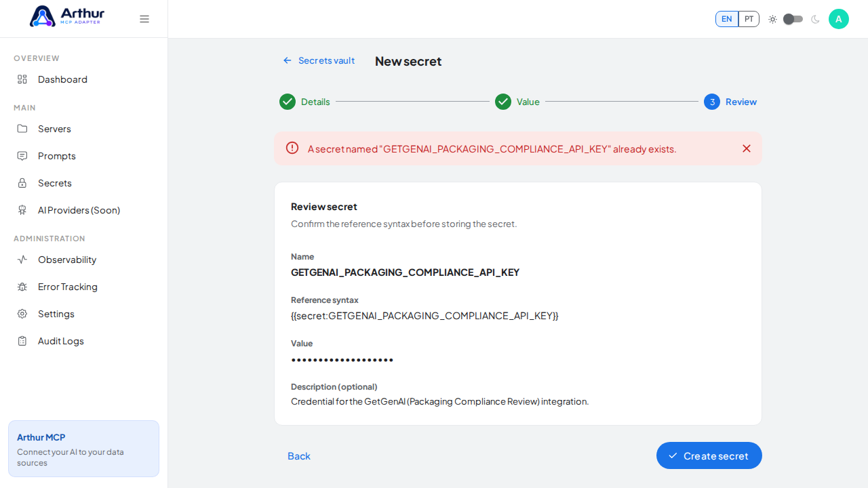Switch language to EN
The height and width of the screenshot is (488, 868).
[x=727, y=19]
